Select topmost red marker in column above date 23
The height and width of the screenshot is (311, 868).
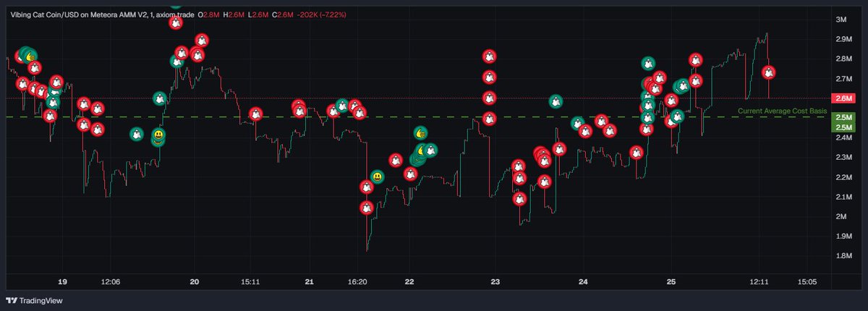[x=490, y=56]
